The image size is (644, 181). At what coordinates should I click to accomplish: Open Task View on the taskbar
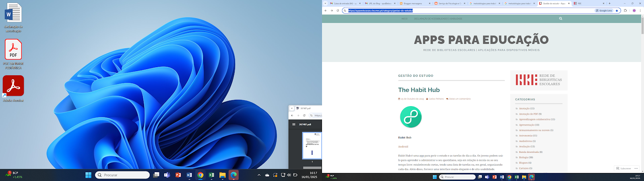[x=156, y=175]
